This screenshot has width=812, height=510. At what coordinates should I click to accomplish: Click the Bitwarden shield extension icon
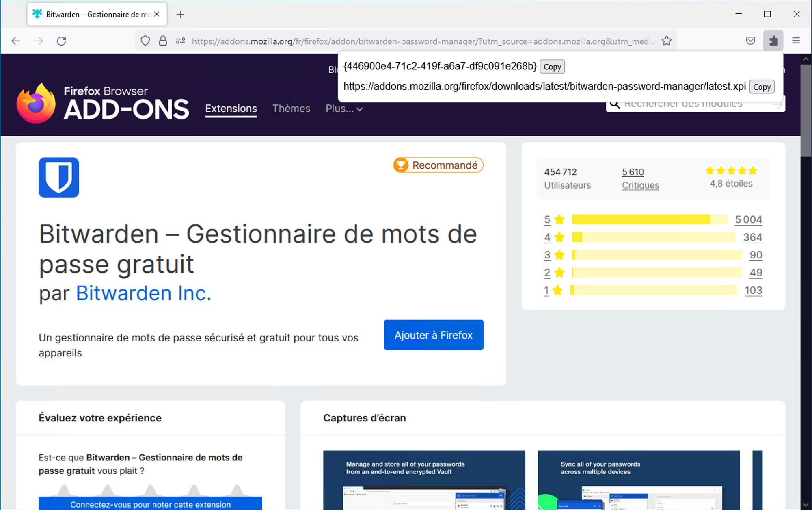59,178
